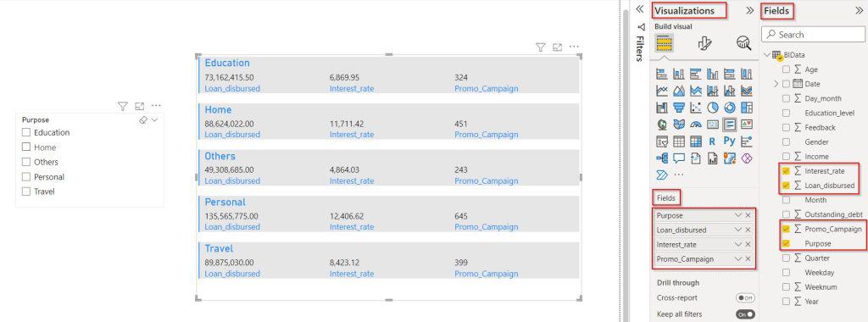The image size is (868, 322).
Task: Select the Matrix visual icon
Action: pos(696,142)
